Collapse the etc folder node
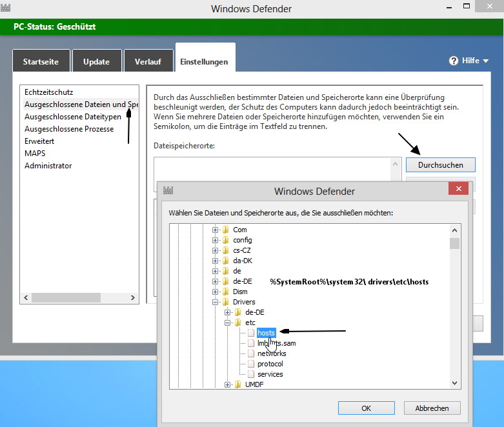 point(227,323)
